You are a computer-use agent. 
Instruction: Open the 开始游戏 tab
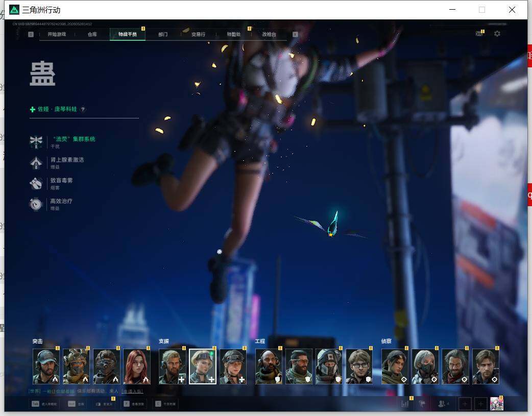click(x=57, y=34)
